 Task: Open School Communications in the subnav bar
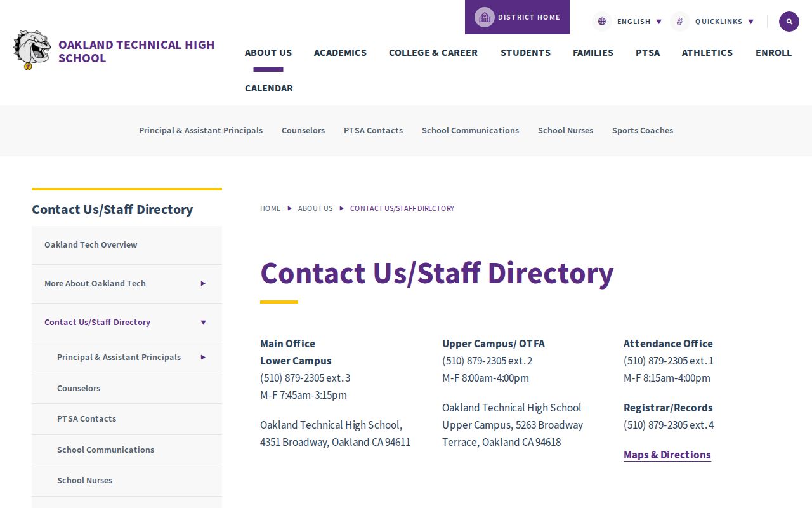click(470, 130)
